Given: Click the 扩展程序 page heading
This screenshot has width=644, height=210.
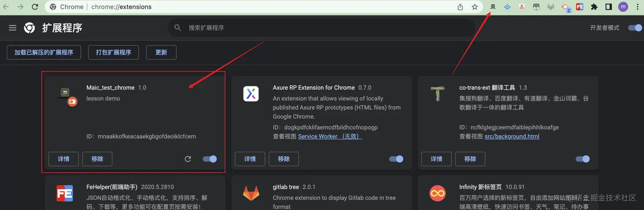Looking at the screenshot, I should 62,28.
